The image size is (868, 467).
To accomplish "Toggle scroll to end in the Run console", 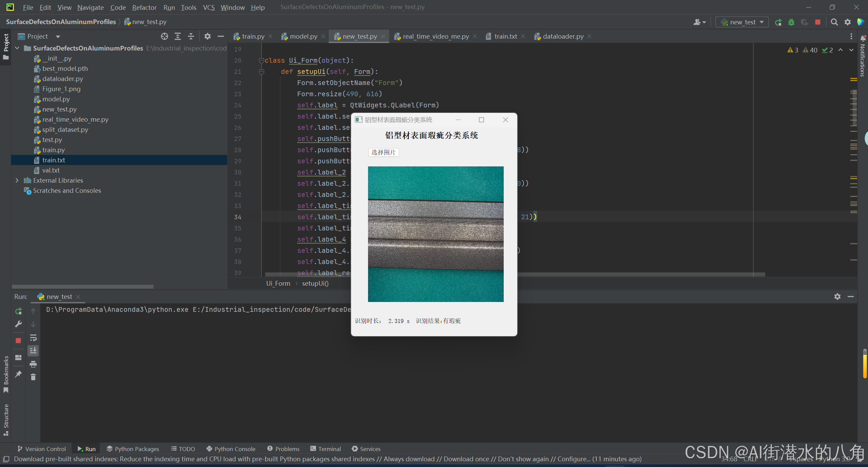I will coord(33,351).
